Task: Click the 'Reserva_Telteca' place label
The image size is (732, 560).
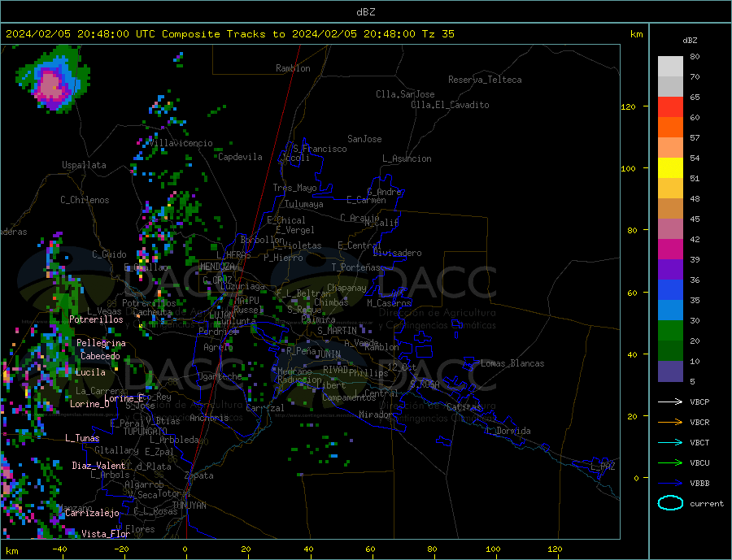Action: (x=485, y=80)
